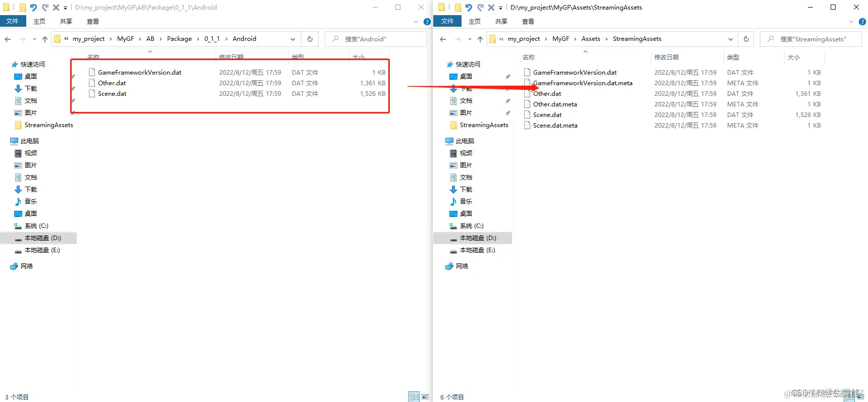Open 网络 in right window navigation pane

(462, 266)
